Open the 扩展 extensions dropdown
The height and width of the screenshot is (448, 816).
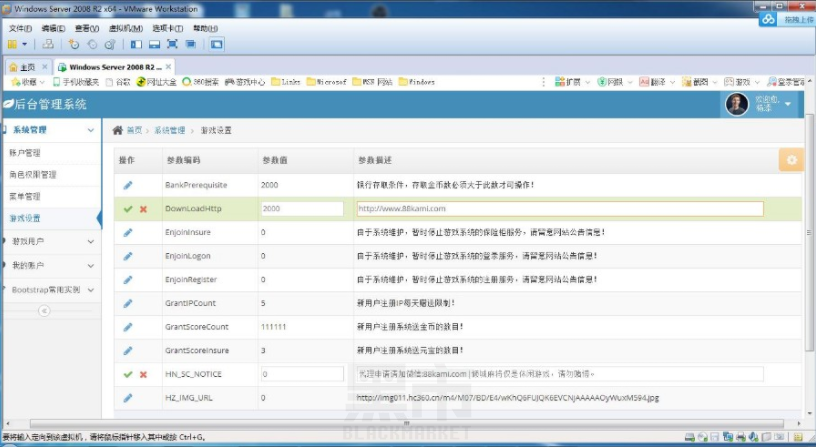click(x=572, y=82)
